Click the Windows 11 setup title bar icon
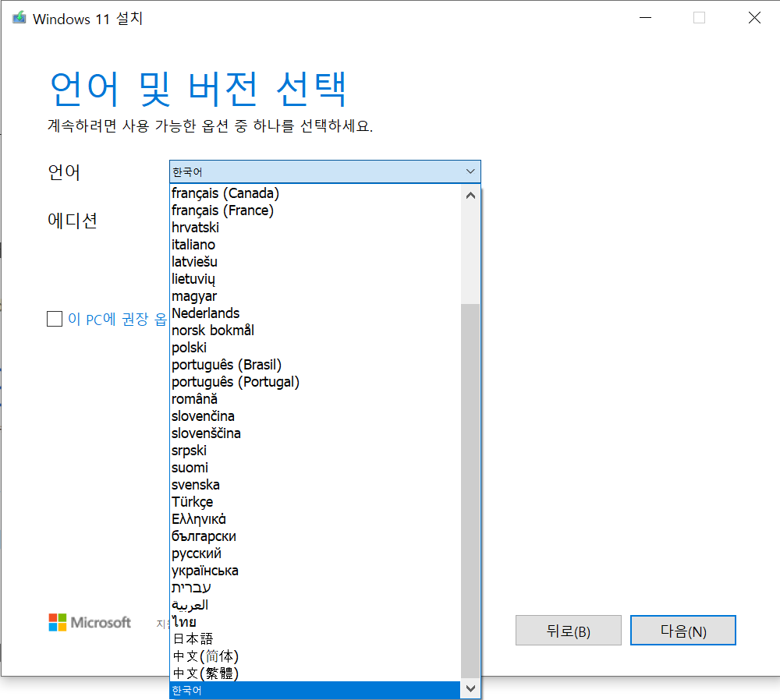Image resolution: width=780 pixels, height=700 pixels. click(19, 18)
